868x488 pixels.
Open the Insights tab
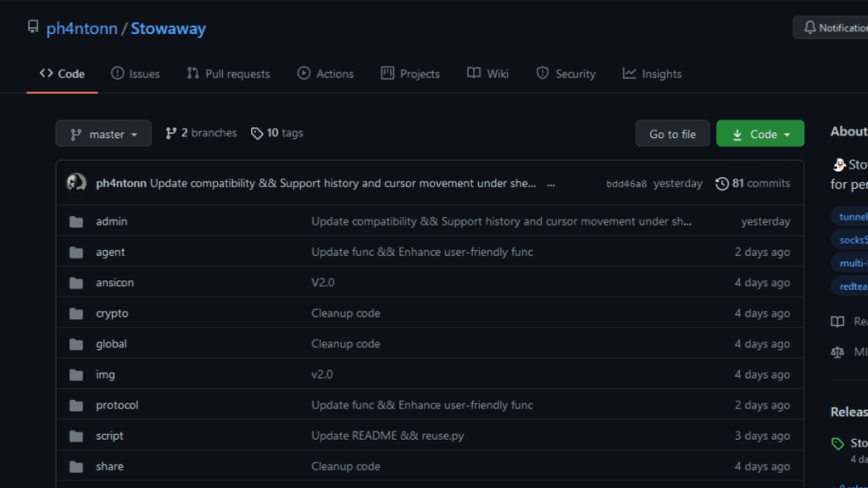point(652,74)
